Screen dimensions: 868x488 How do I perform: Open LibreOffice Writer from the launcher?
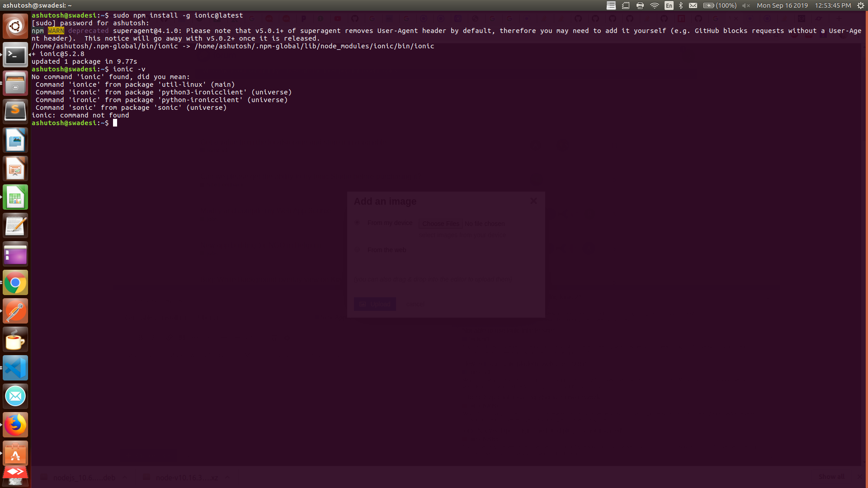[x=15, y=140]
